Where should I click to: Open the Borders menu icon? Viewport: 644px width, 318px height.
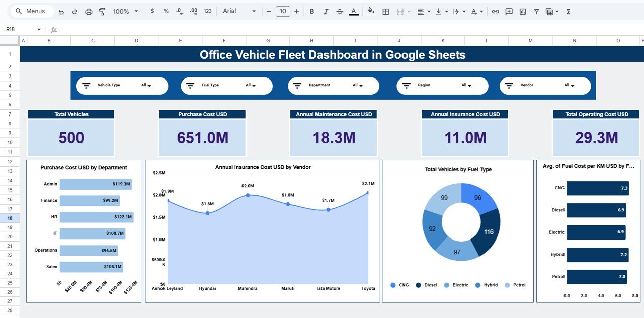coord(385,11)
